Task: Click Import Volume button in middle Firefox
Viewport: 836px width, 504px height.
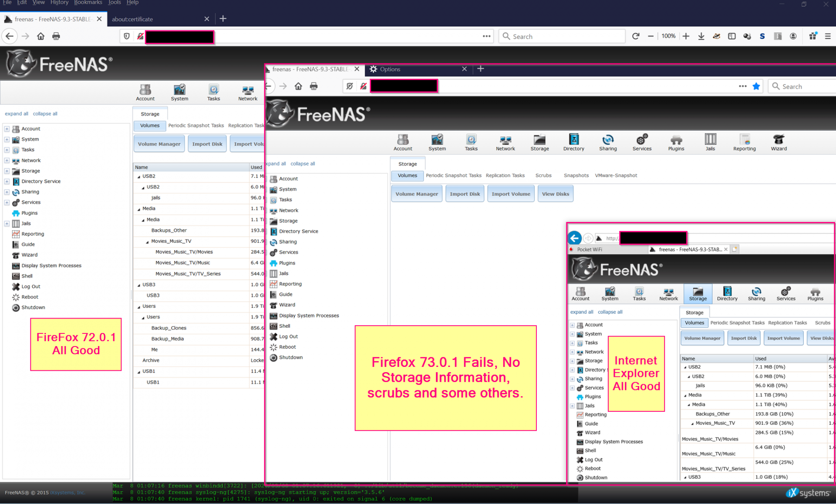Action: pyautogui.click(x=511, y=194)
